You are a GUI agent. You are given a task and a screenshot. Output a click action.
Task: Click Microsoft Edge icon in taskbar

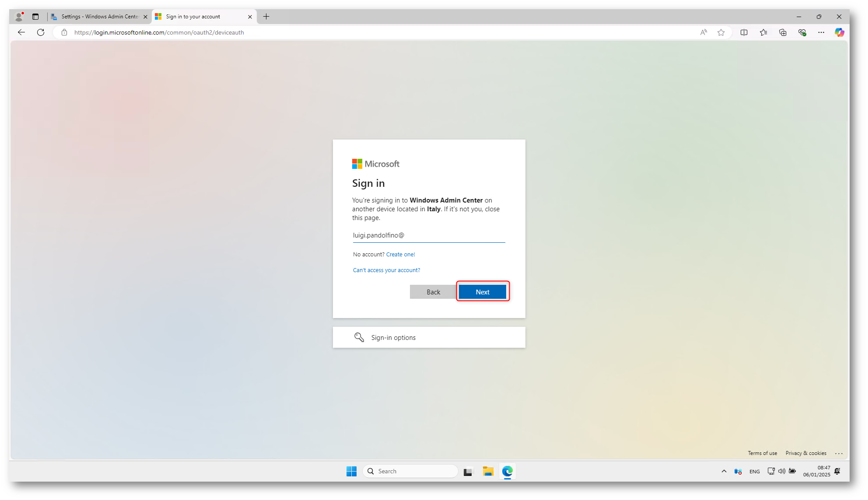click(x=507, y=471)
